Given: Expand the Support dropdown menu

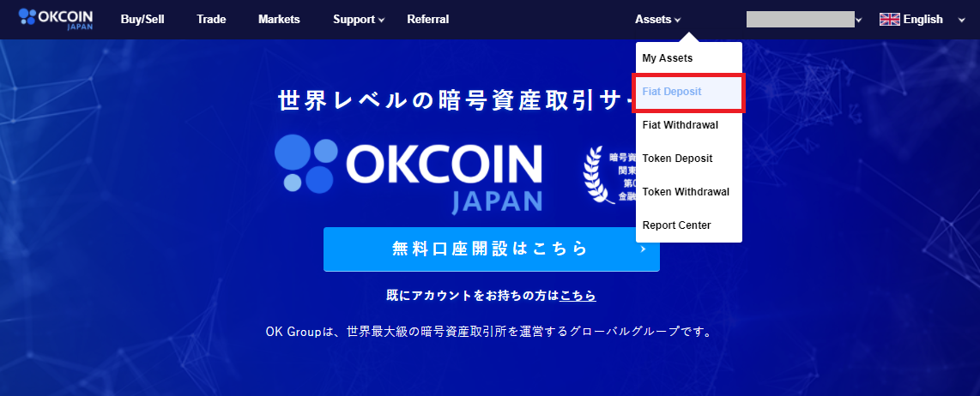Looking at the screenshot, I should coord(359,20).
